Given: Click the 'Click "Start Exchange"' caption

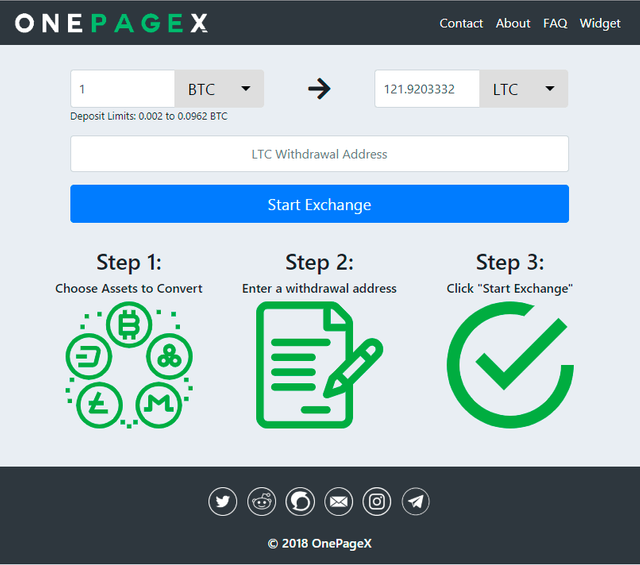Looking at the screenshot, I should [x=510, y=289].
